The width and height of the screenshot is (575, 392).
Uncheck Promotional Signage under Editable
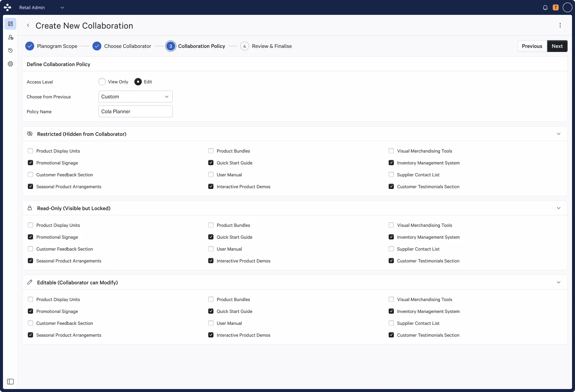(x=30, y=311)
